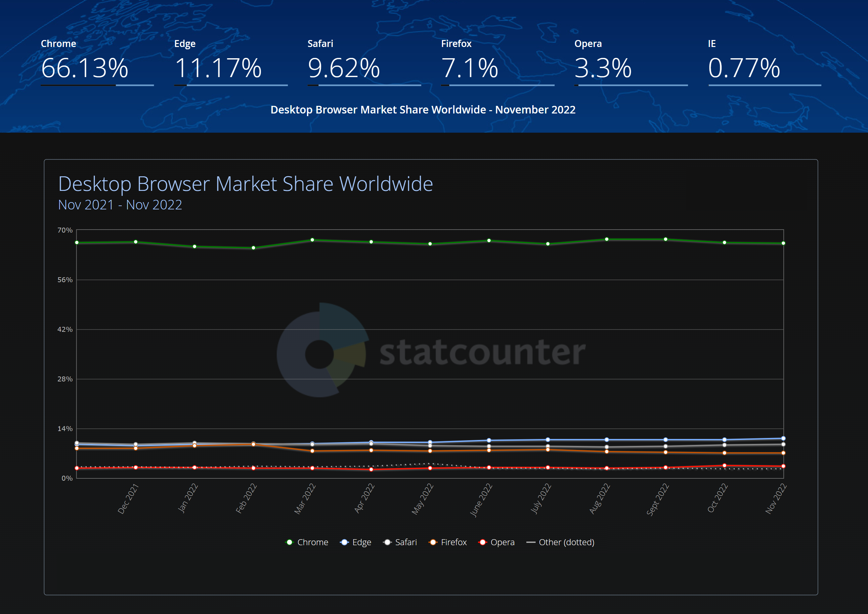Click the Edge 11.17% statistic
This screenshot has width=868, height=614.
coord(218,68)
